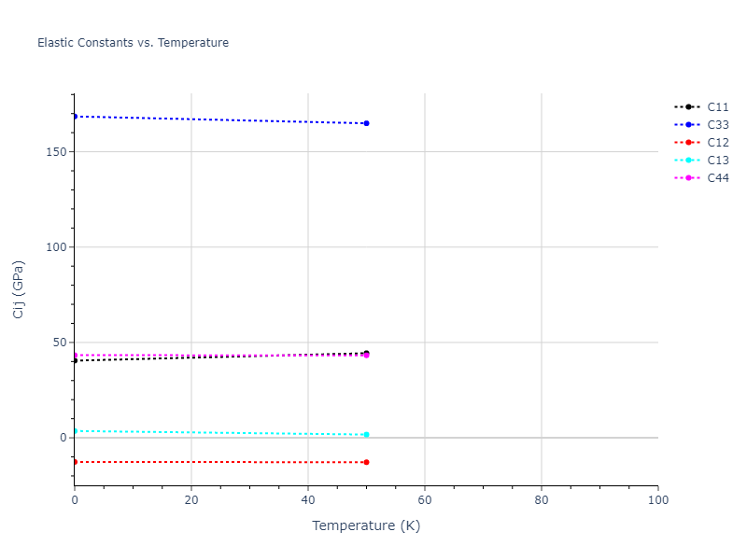This screenshot has width=747, height=560.
Task: Toggle the C44 trace in legend
Action: (717, 178)
